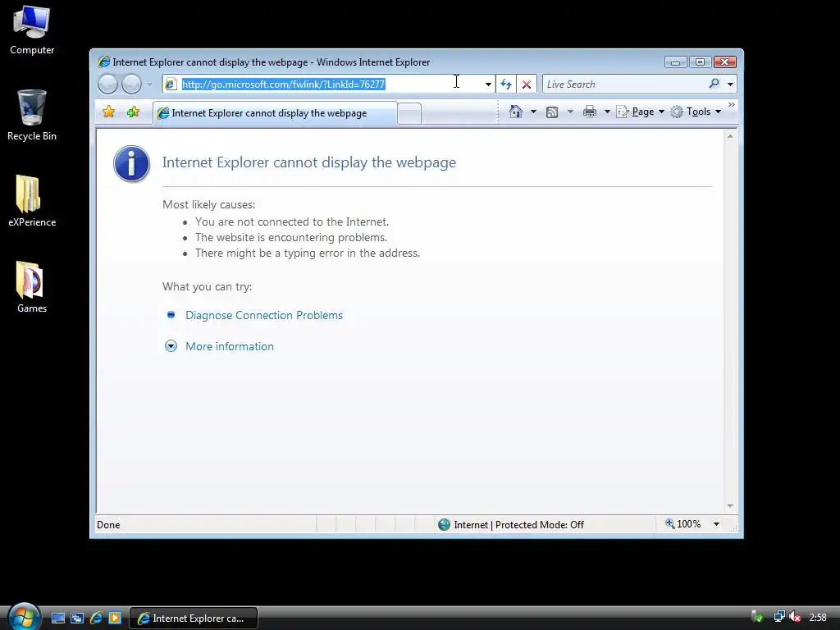
Task: Expand the Print options dropdown arrow
Action: [x=607, y=112]
